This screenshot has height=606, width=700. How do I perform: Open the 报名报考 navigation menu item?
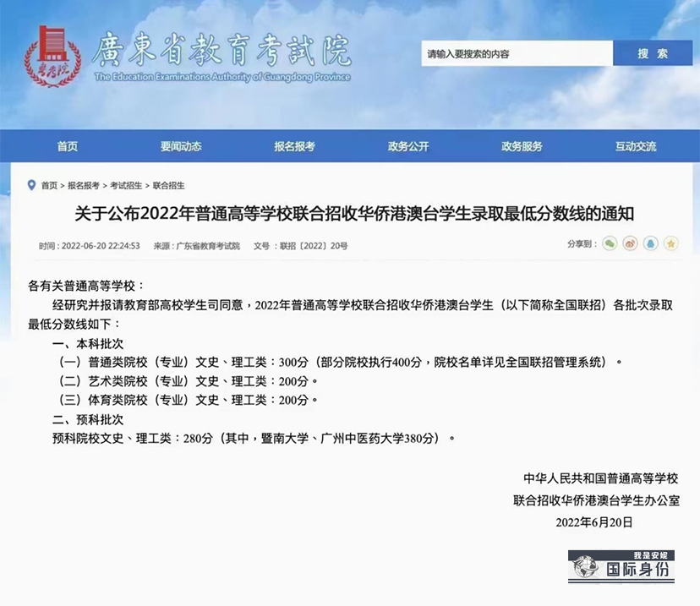[x=295, y=145]
